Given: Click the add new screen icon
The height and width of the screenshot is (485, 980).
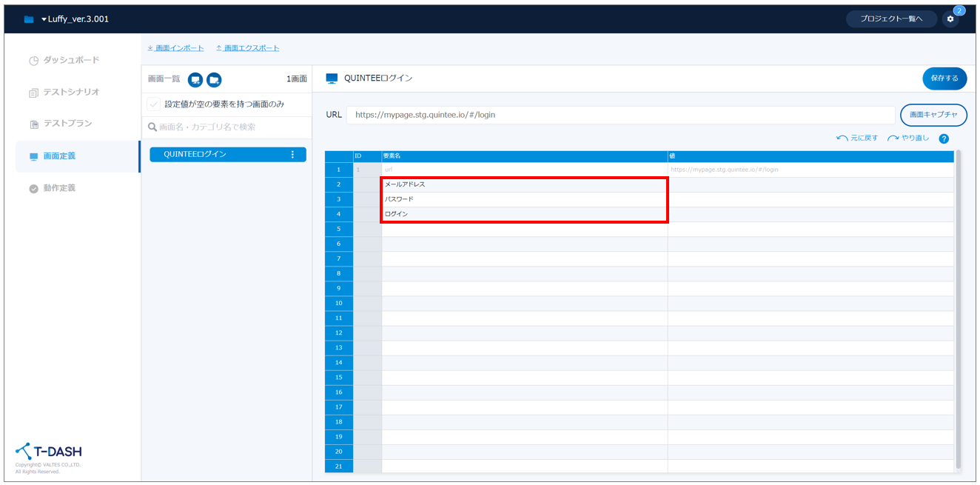Looking at the screenshot, I should [195, 80].
